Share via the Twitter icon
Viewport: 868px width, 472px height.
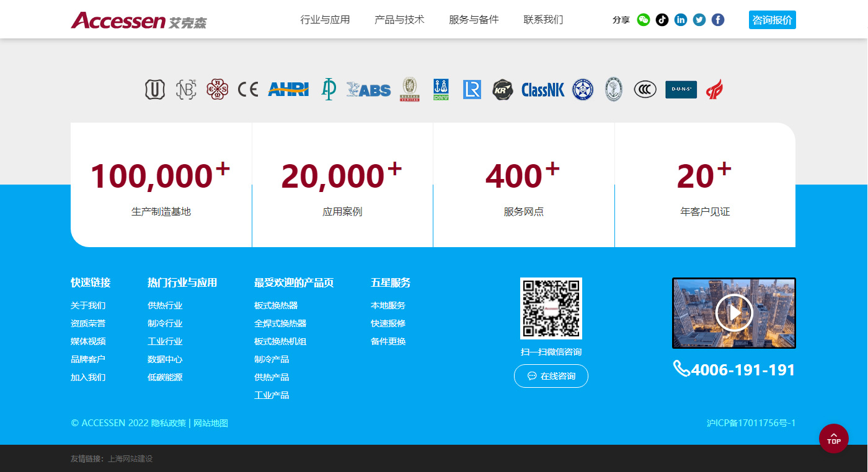click(699, 20)
